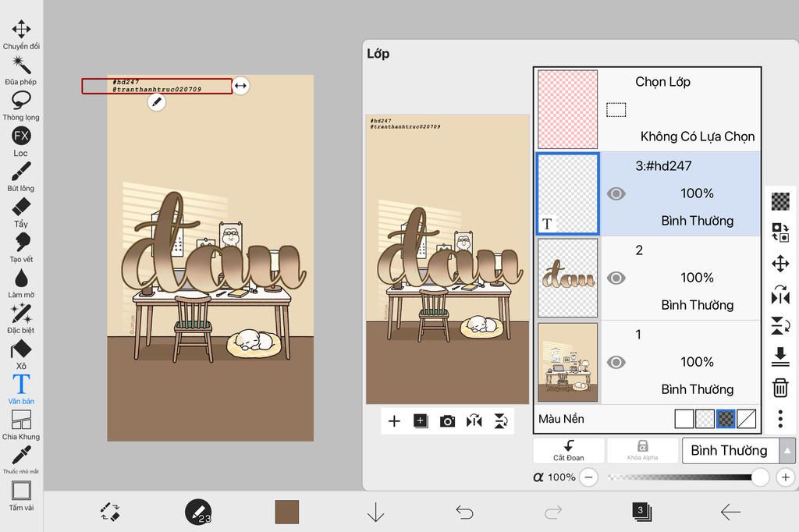Image resolution: width=799 pixels, height=532 pixels.
Task: Flip the layer vertically below the preview
Action: pos(501,421)
